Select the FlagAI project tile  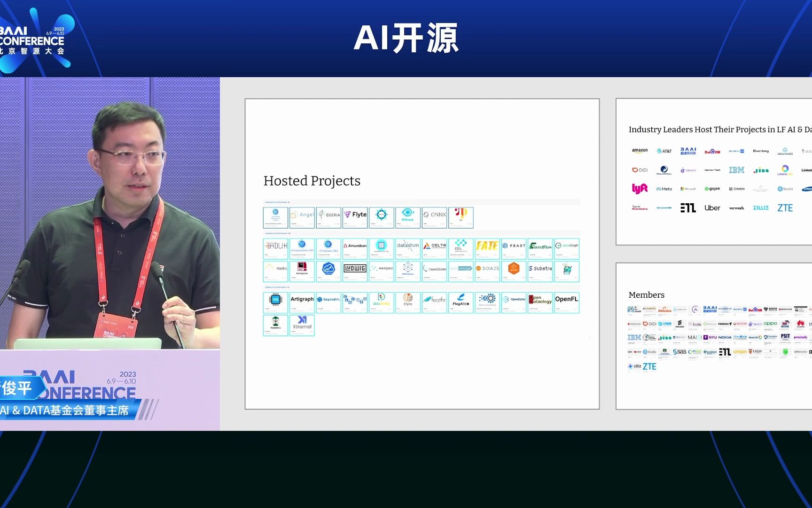coord(461,302)
